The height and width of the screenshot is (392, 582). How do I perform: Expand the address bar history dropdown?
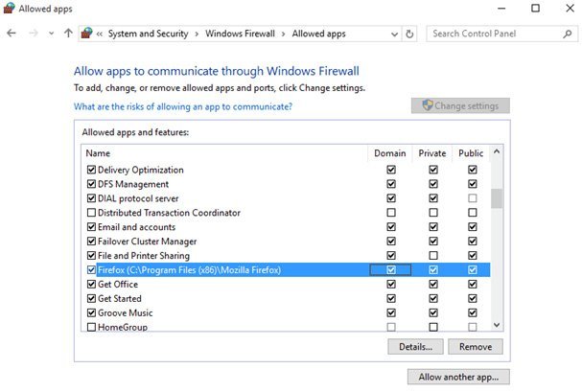tap(393, 34)
